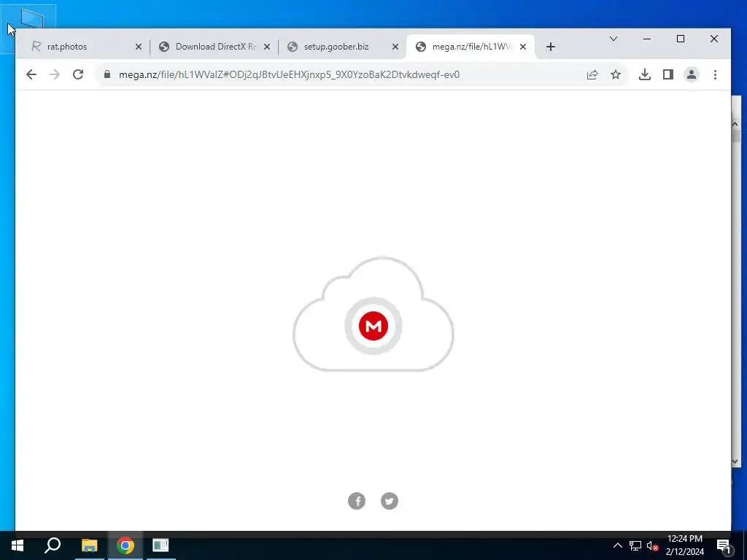This screenshot has height=560, width=747.
Task: Open the Chrome downloads tray
Action: 645,74
